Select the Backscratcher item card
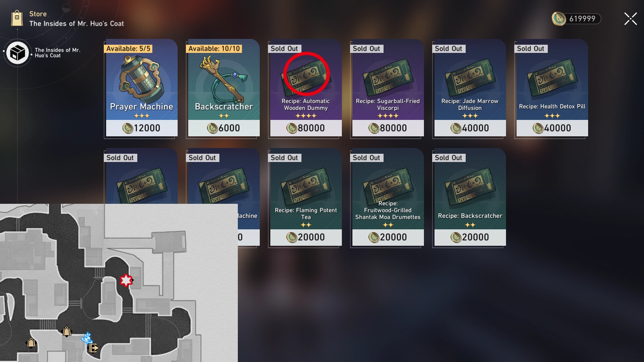This screenshot has width=644, height=362. 223,88
